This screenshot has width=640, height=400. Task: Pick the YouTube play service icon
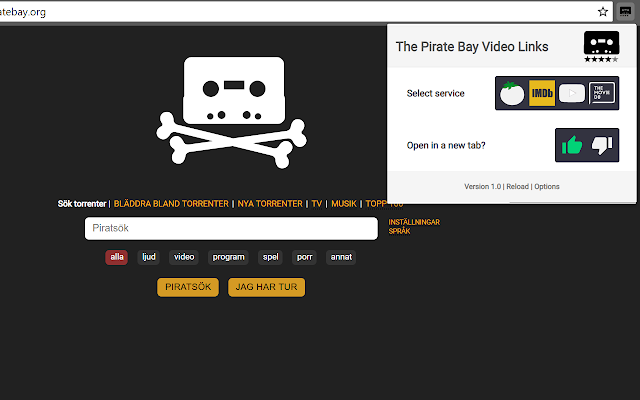(572, 93)
